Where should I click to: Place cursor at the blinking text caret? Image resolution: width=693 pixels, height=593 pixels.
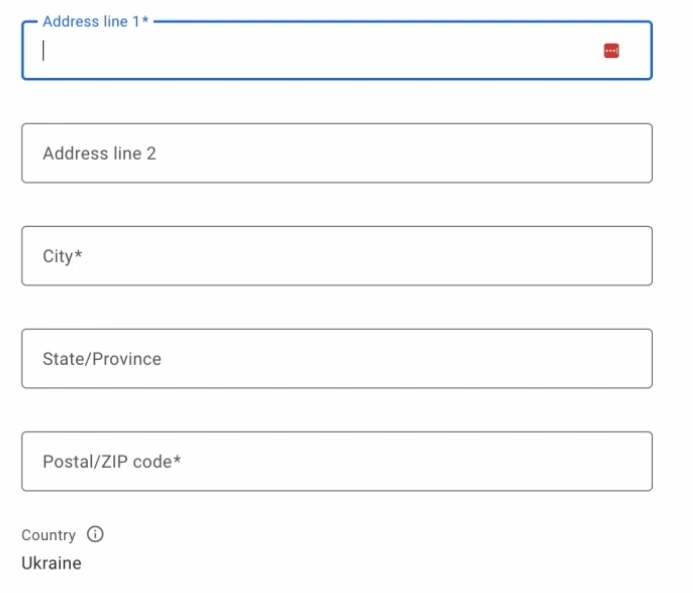(43, 51)
